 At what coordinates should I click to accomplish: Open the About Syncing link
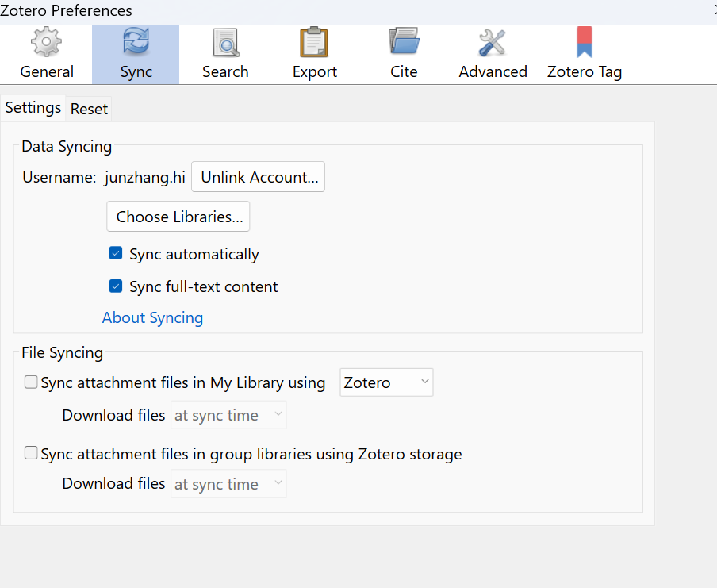[153, 317]
